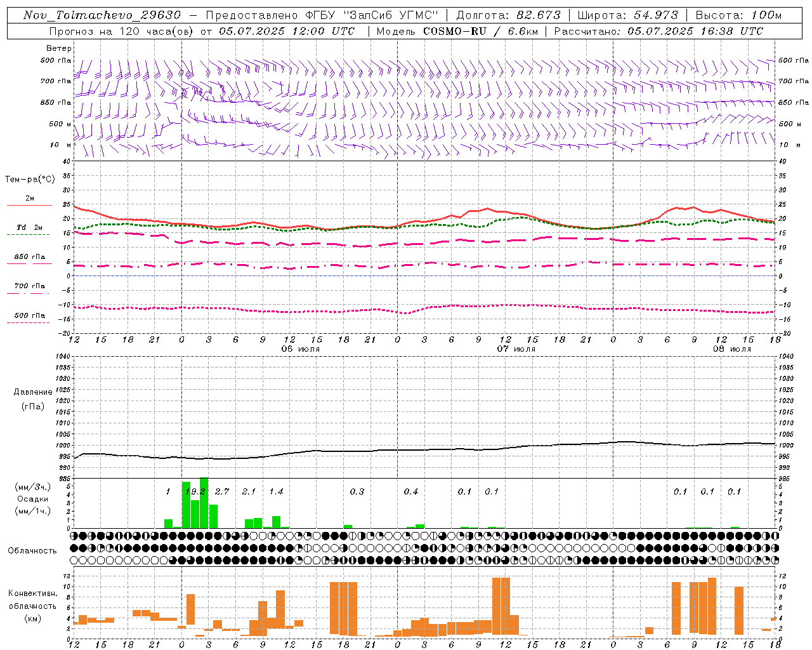Viewport: 812px width, 650px height.
Task: Click the date label 08 июля
Action: (731, 349)
